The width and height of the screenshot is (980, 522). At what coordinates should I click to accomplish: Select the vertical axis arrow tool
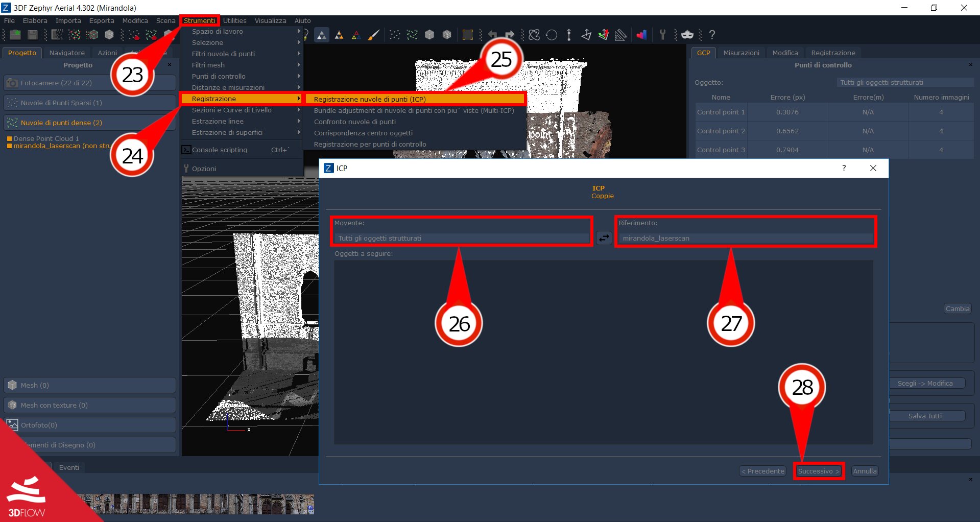[x=569, y=35]
